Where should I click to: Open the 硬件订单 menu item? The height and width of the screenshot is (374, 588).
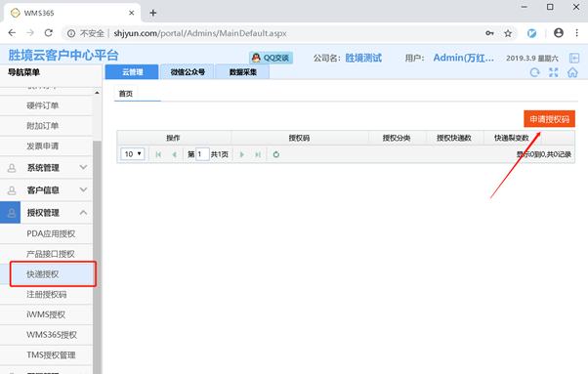(x=46, y=105)
